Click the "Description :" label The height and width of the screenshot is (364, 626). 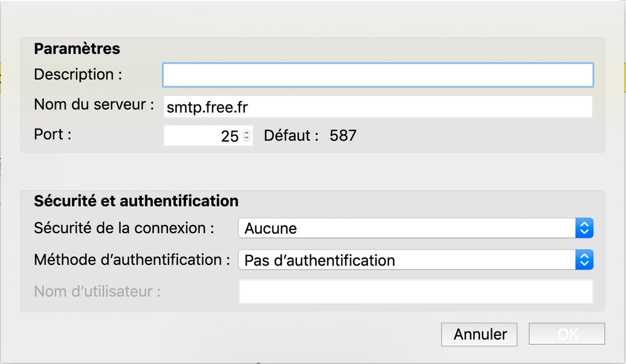click(78, 74)
